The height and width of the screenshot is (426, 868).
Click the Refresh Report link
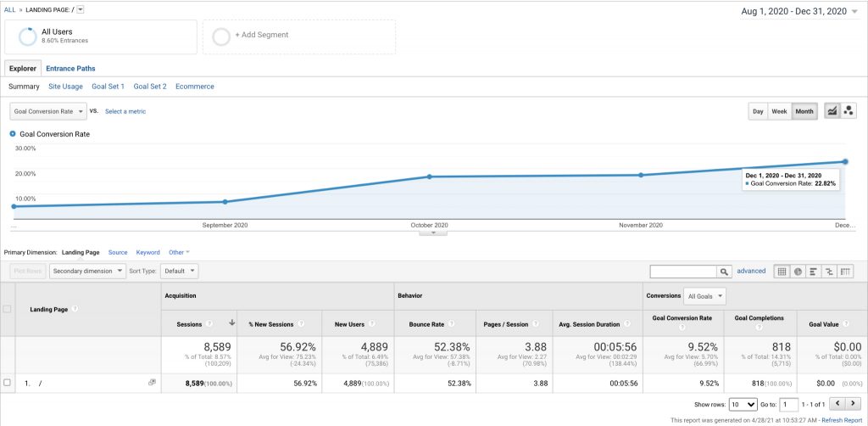click(842, 420)
